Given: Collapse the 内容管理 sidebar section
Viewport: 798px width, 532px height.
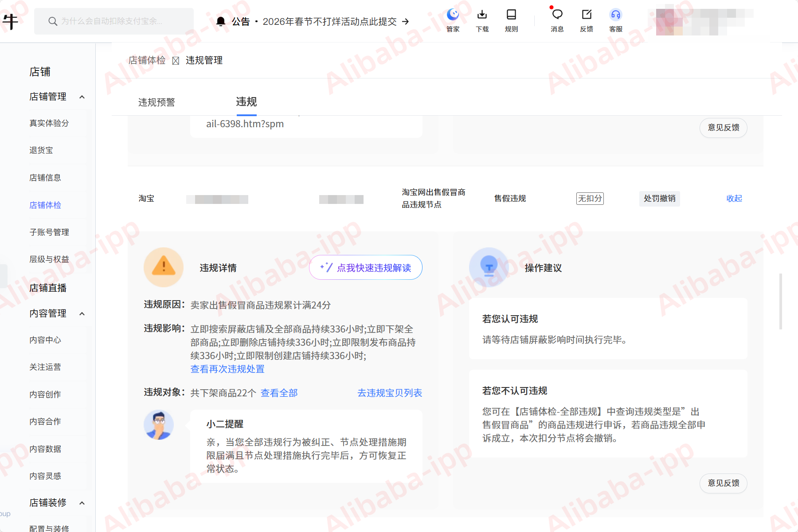Looking at the screenshot, I should [82, 313].
